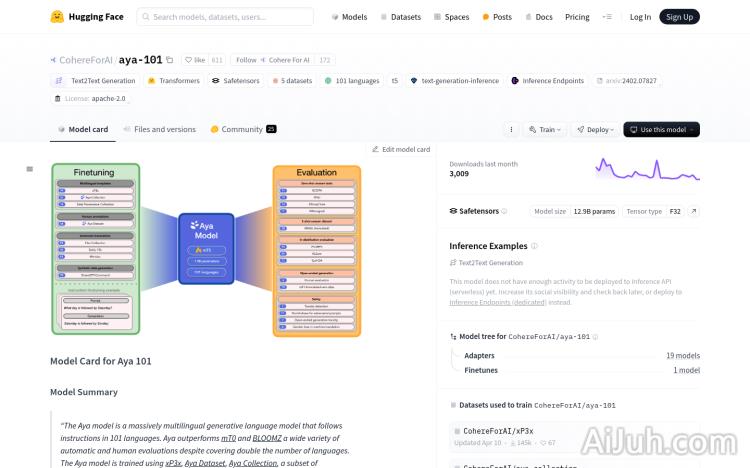Switch to Files and versions tab
750x468 pixels.
coord(159,129)
